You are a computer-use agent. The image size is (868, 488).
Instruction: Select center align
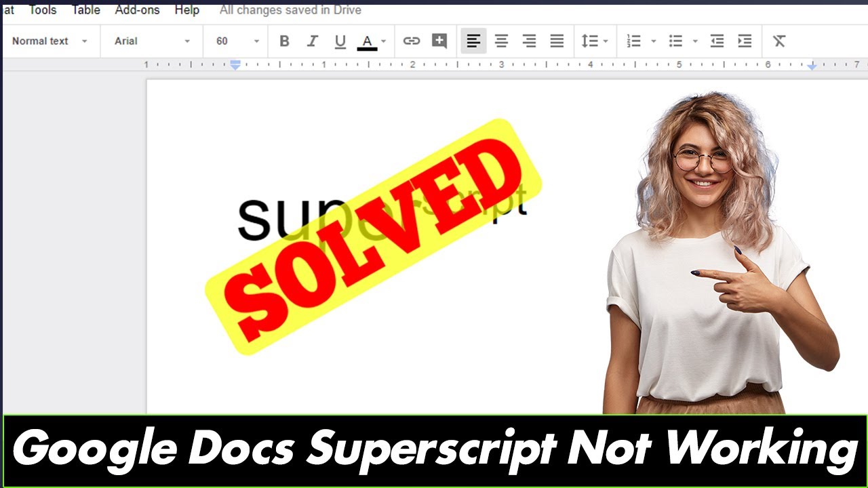pyautogui.click(x=501, y=41)
